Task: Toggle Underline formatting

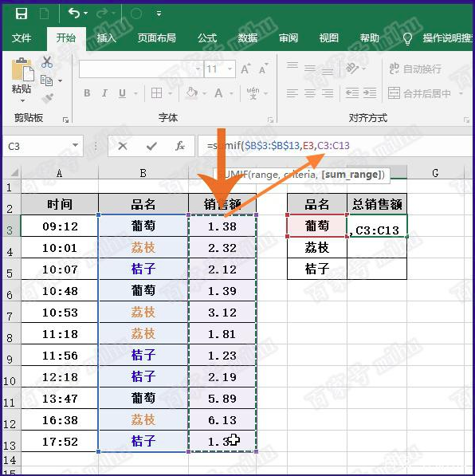Action: click(122, 93)
